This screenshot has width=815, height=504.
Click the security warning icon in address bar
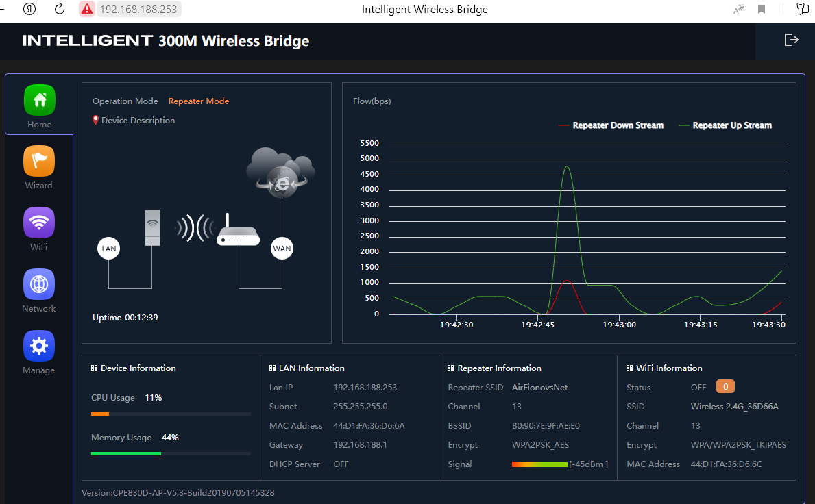click(x=87, y=9)
